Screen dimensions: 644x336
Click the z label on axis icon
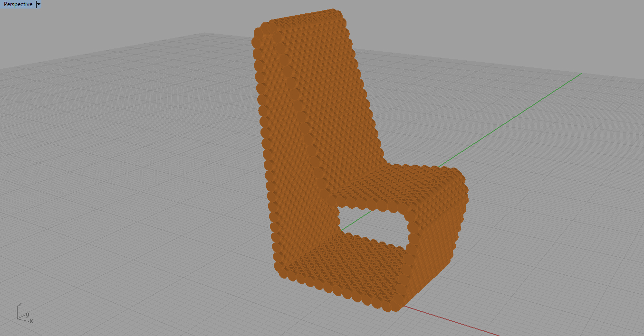coord(19,304)
